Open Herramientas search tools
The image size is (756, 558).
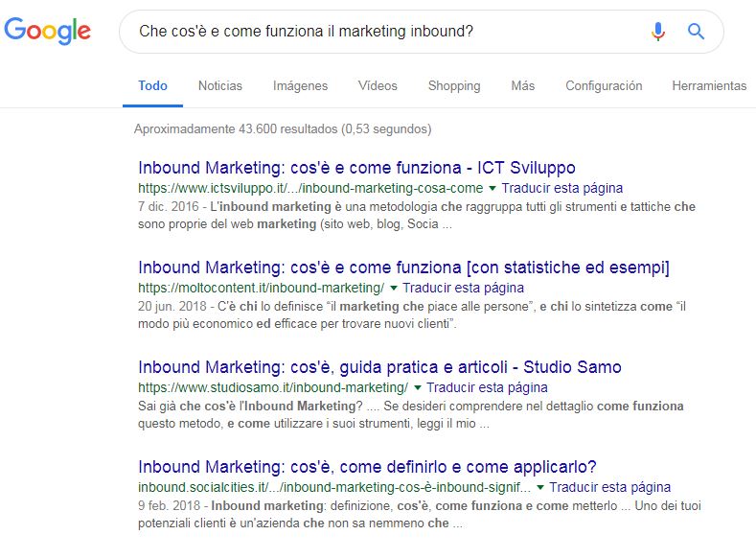(709, 86)
